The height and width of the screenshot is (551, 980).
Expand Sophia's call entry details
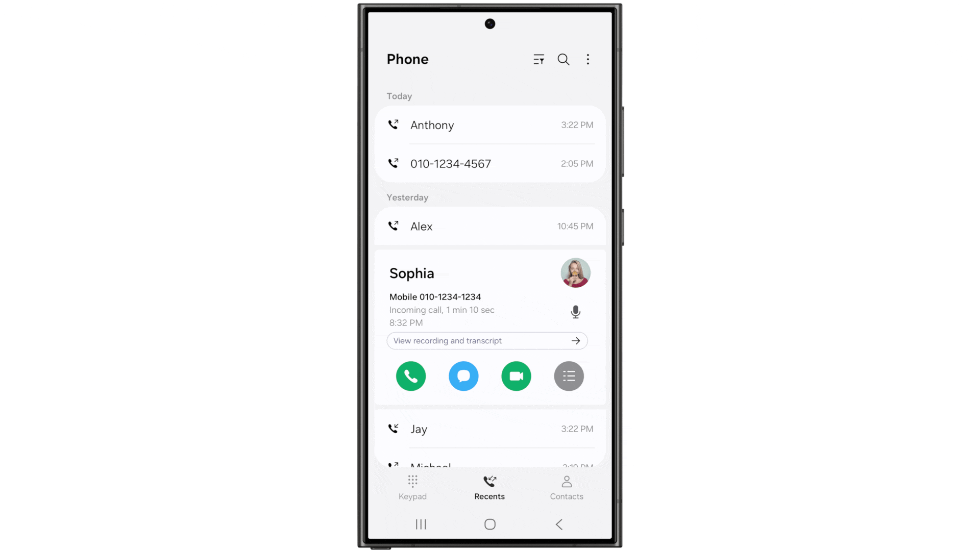pos(412,272)
